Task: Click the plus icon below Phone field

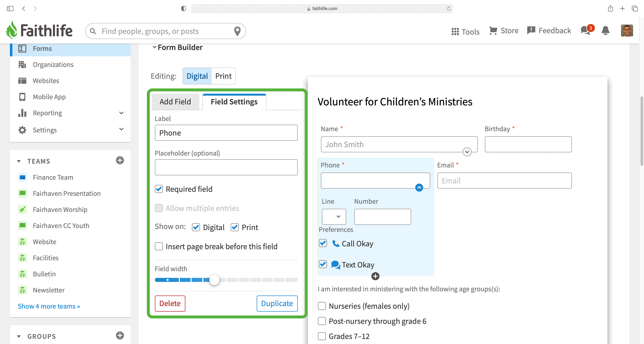Action: [375, 276]
